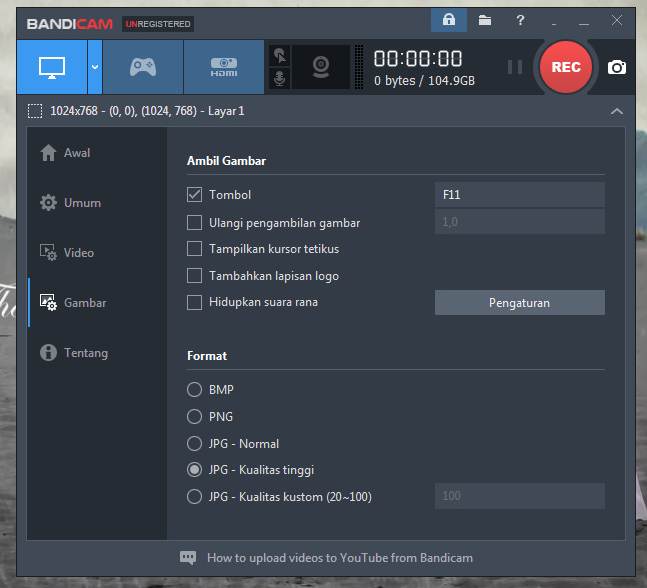Enable Ulangi pengambilan gambar checkbox
This screenshot has width=647, height=588.
point(194,222)
